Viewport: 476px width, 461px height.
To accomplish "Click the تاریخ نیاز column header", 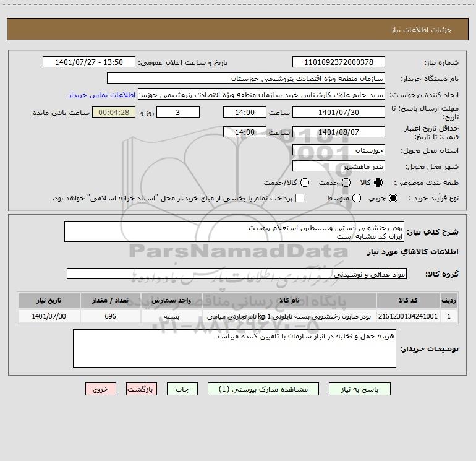I will (49, 300).
